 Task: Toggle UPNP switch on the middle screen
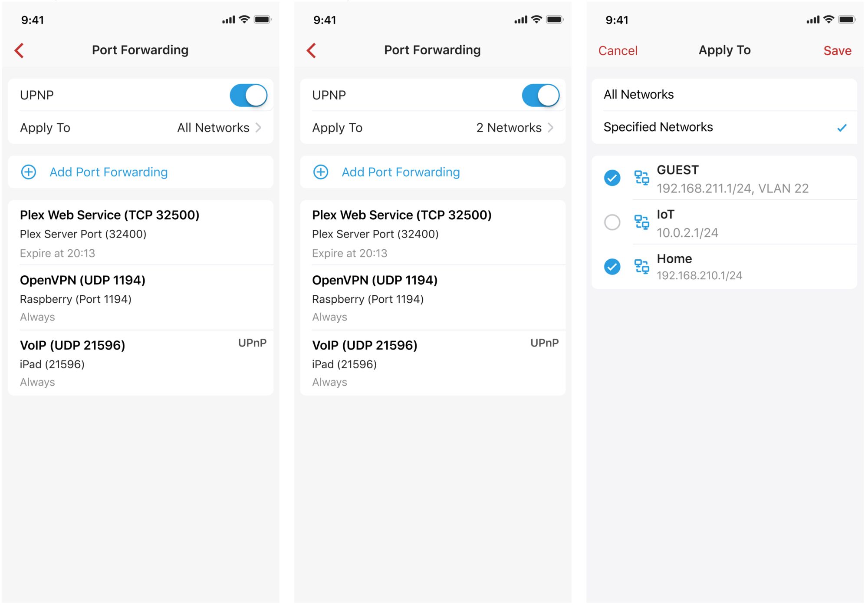[541, 96]
